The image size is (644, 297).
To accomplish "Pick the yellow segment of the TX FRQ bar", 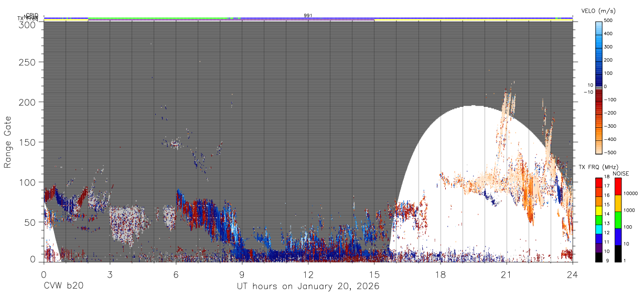I will [x=598, y=210].
